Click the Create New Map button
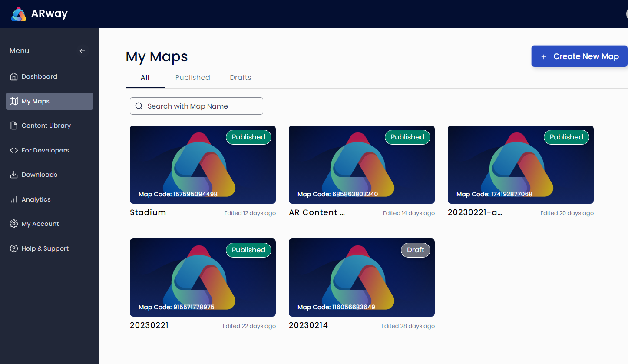The width and height of the screenshot is (628, 364). [x=579, y=56]
